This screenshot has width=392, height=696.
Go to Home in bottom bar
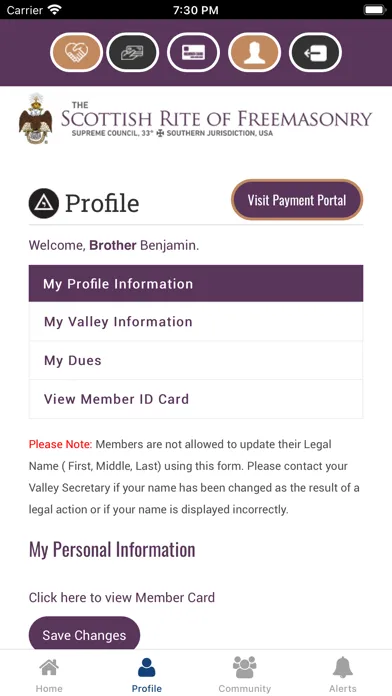tap(49, 675)
